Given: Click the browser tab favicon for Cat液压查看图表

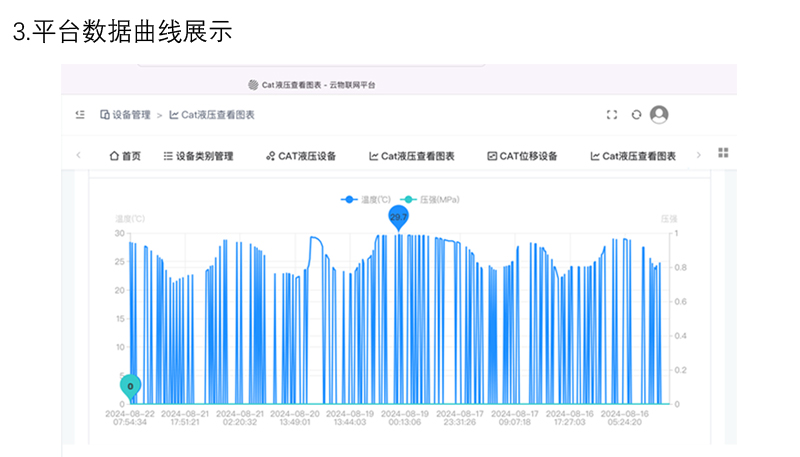Looking at the screenshot, I should coord(253,86).
